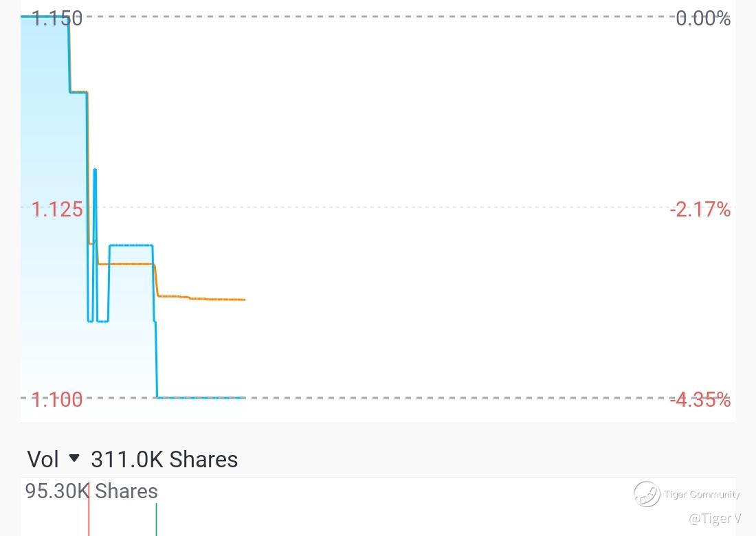Open the Vol indicator dropdown arrow

(74, 458)
